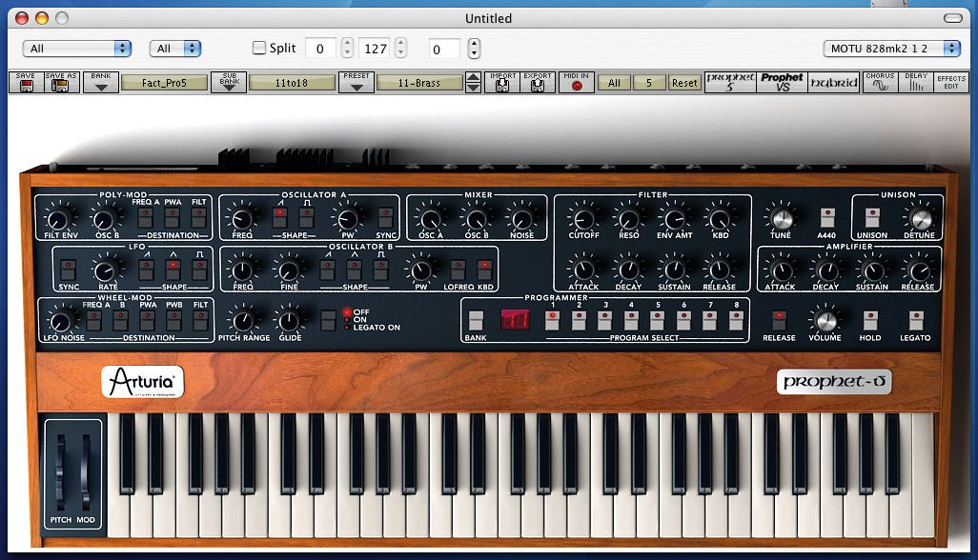Viewport: 978px width, 560px height.
Task: Click the LFO Rate knob
Action: [105, 271]
